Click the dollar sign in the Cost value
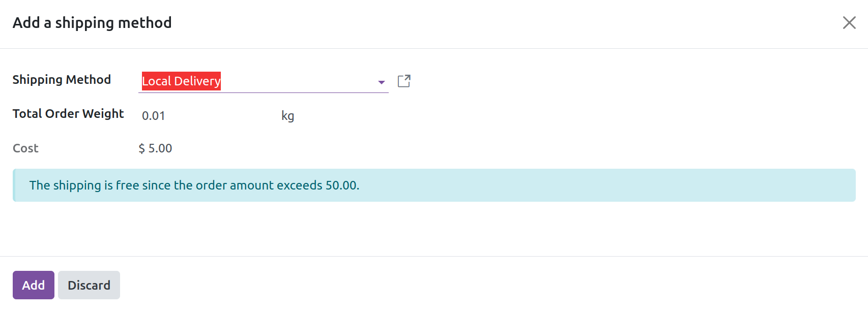 tap(142, 148)
